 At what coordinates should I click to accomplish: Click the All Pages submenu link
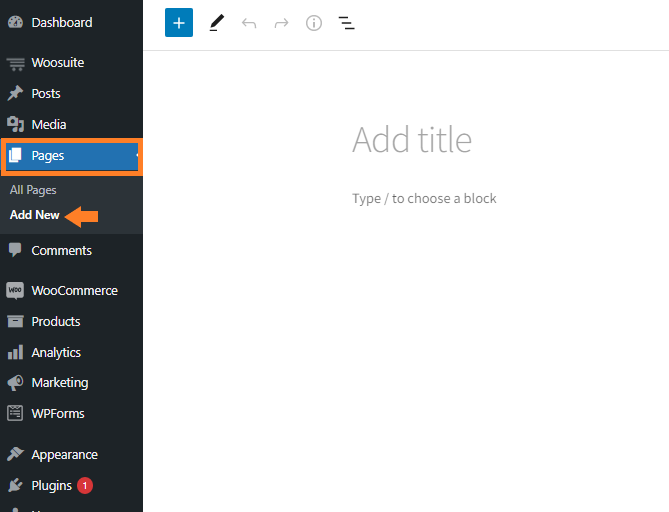(x=33, y=190)
